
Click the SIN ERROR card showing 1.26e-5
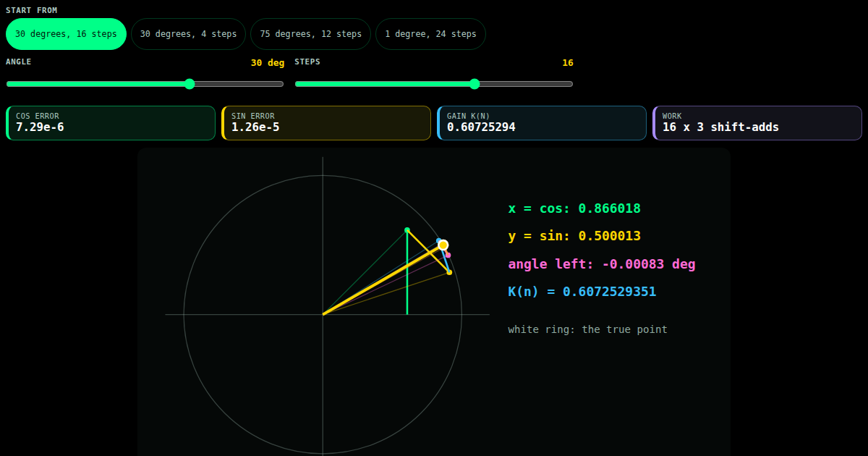pyautogui.click(x=326, y=123)
